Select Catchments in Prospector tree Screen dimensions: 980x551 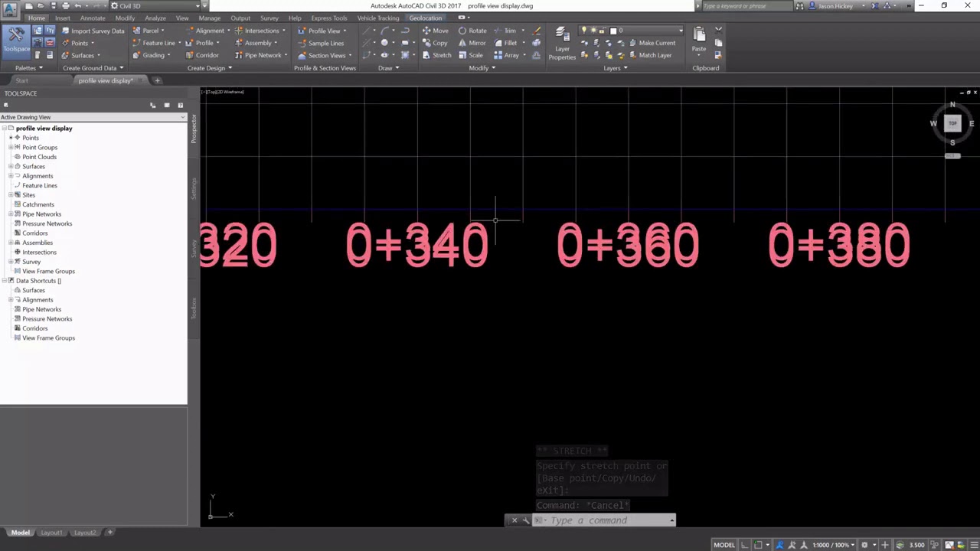tap(38, 204)
